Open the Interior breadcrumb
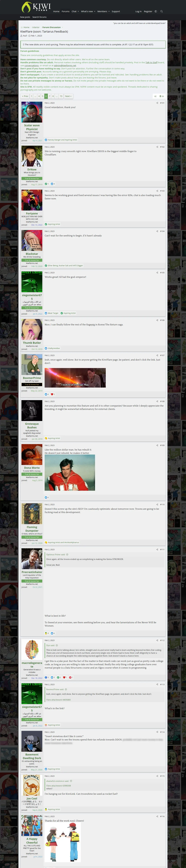 [36, 27]
